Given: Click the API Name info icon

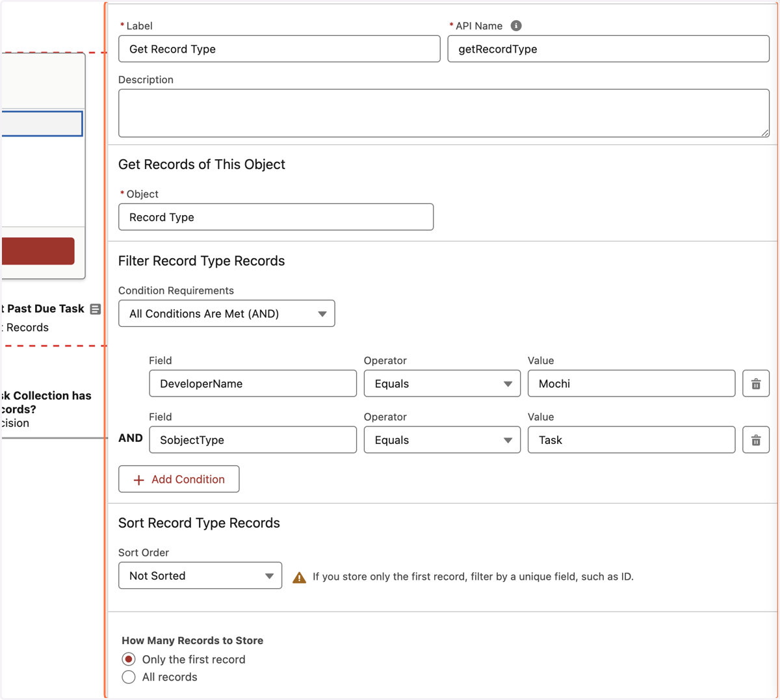Looking at the screenshot, I should 516,25.
